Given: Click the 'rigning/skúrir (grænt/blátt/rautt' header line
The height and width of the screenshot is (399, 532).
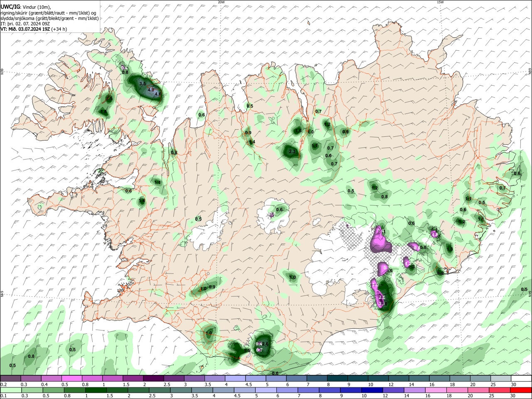Looking at the screenshot, I should [49, 13].
